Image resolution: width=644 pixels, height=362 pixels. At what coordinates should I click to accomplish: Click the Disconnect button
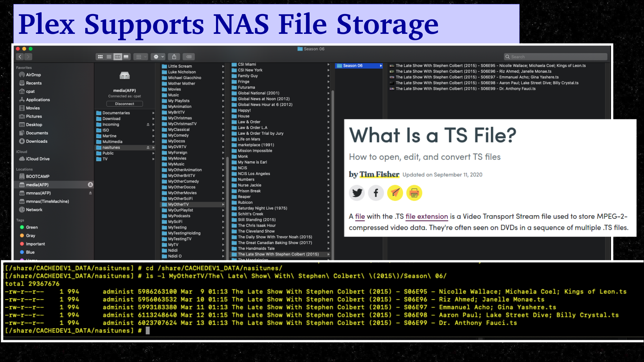tap(124, 104)
